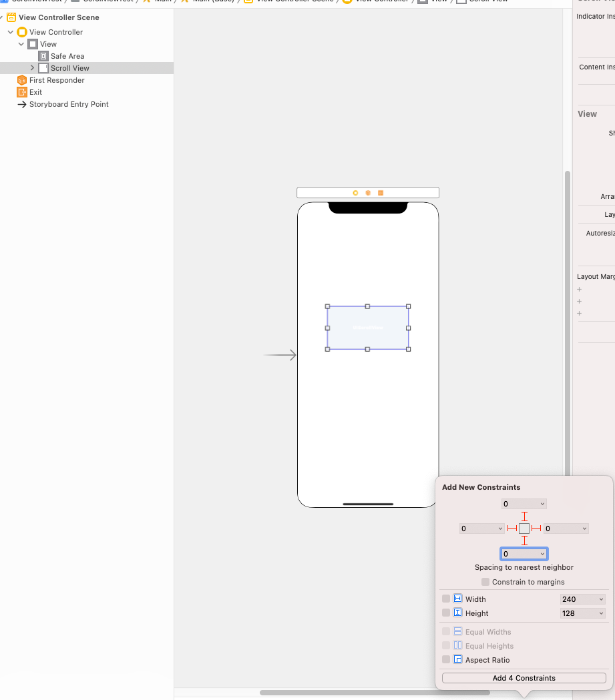Open the top spacing value dropdown
Image resolution: width=615 pixels, height=700 pixels.
(x=542, y=504)
